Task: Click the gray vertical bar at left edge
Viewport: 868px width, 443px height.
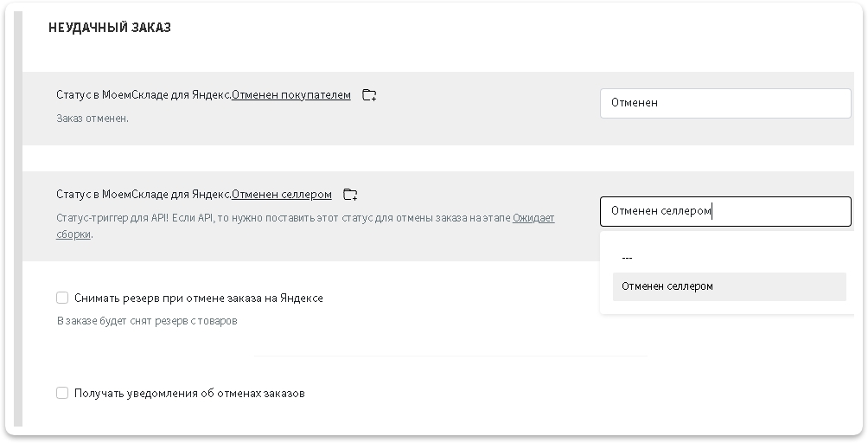Action: pyautogui.click(x=17, y=219)
